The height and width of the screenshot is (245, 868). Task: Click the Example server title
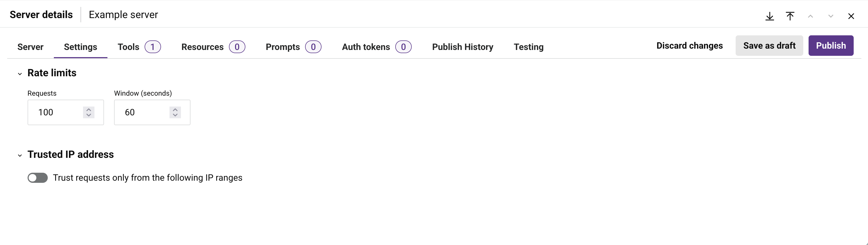click(123, 15)
